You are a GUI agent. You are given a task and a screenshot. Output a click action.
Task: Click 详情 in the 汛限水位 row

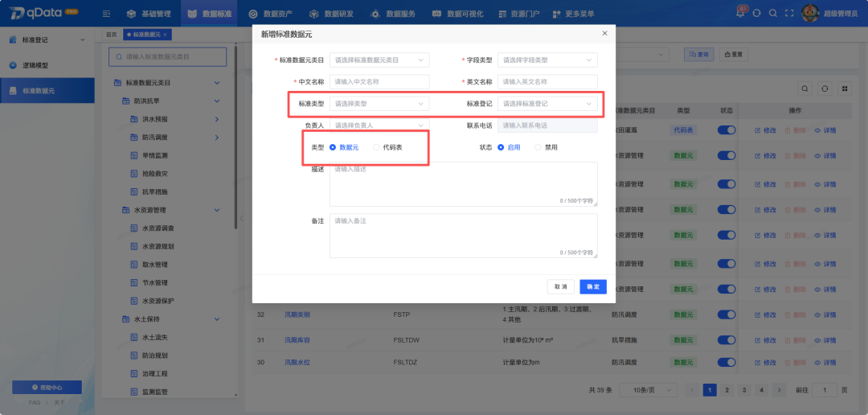click(x=825, y=362)
